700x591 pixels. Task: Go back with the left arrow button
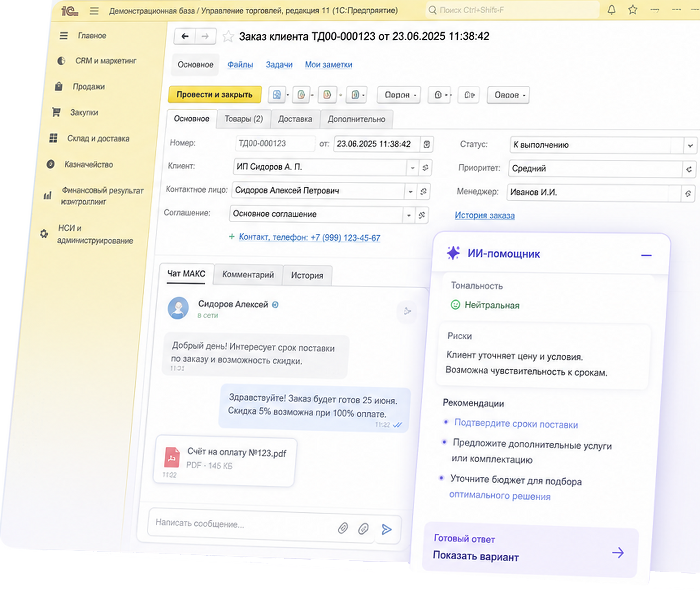pos(185,37)
